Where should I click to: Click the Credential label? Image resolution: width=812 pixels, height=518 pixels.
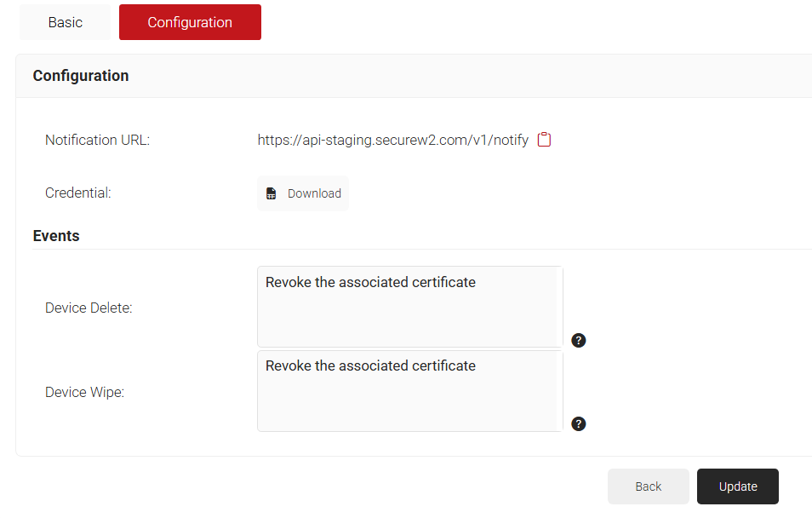pos(78,193)
